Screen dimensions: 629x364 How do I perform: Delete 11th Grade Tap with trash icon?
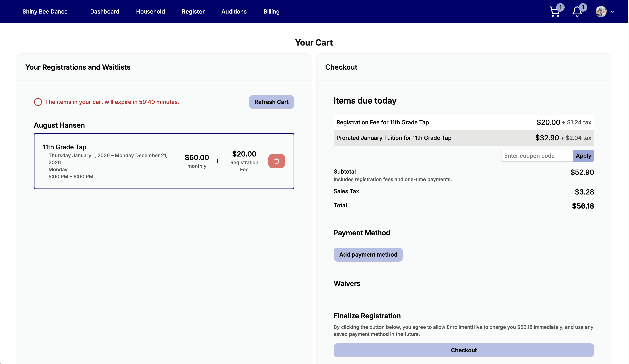click(x=277, y=161)
